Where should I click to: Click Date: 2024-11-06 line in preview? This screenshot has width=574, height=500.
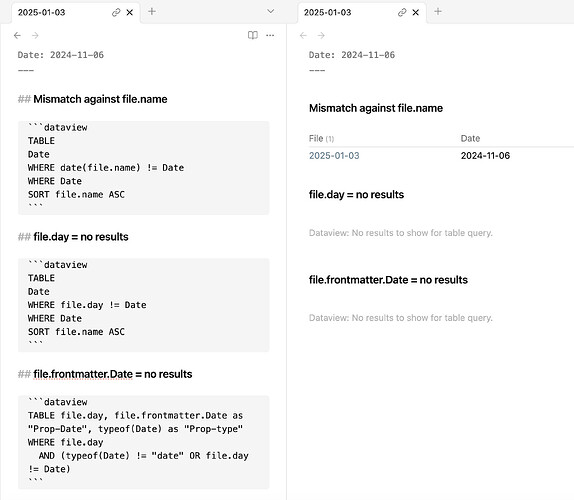pos(352,55)
